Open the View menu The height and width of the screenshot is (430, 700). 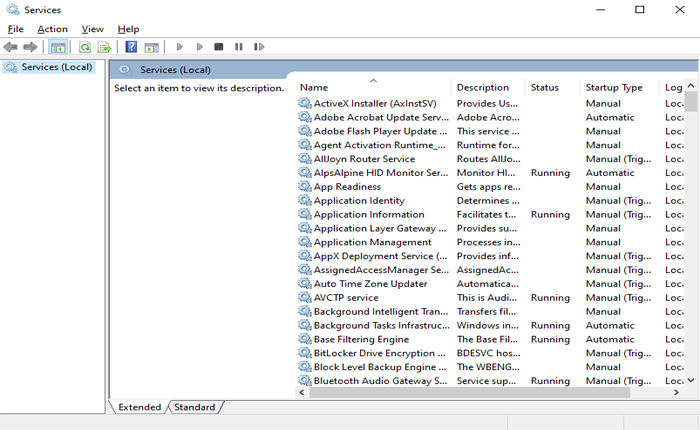pyautogui.click(x=92, y=29)
